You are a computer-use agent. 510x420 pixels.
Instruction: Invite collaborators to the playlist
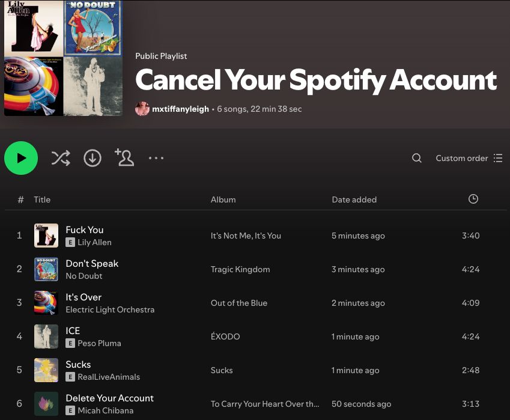click(124, 157)
